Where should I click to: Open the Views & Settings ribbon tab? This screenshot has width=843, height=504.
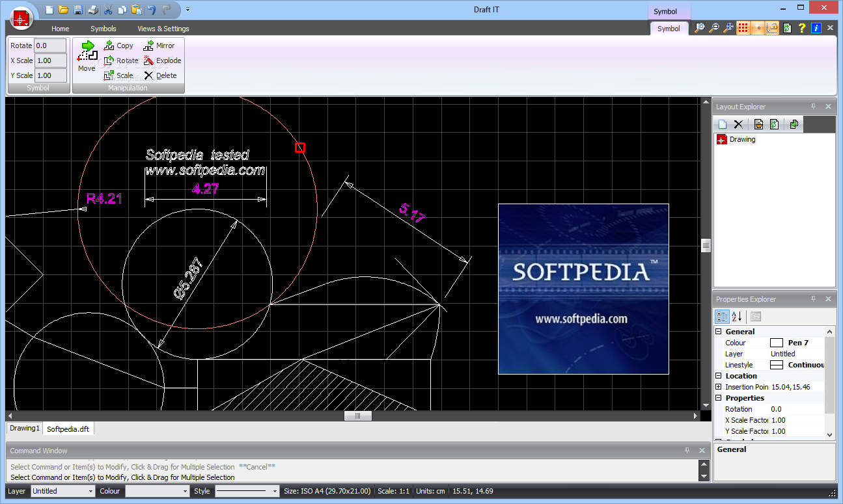163,29
